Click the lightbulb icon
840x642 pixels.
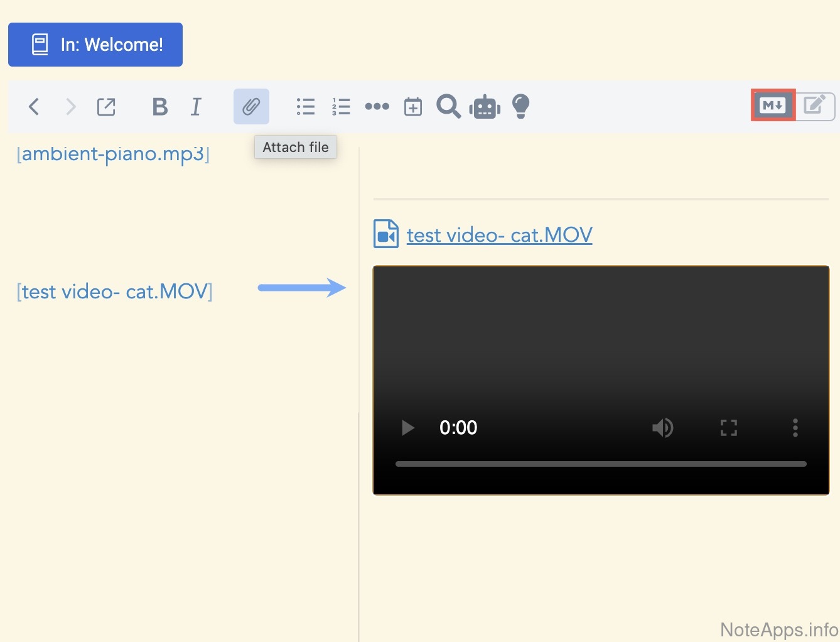[520, 107]
